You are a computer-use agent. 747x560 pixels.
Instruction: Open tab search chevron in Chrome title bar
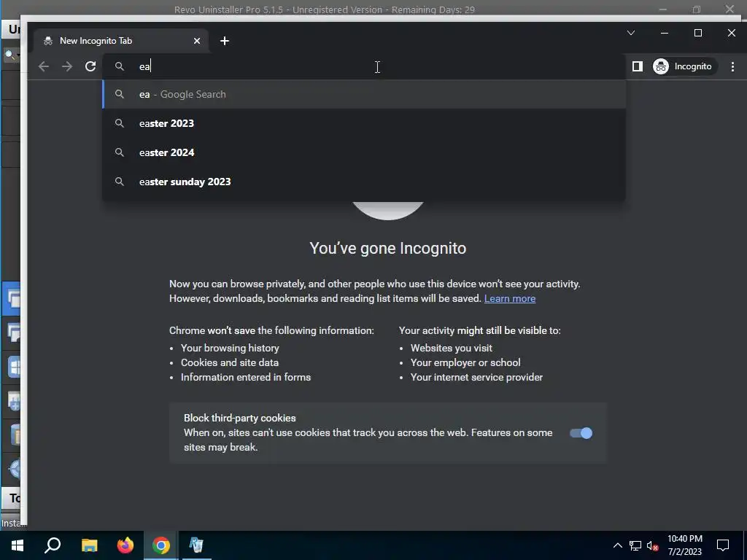tap(631, 33)
